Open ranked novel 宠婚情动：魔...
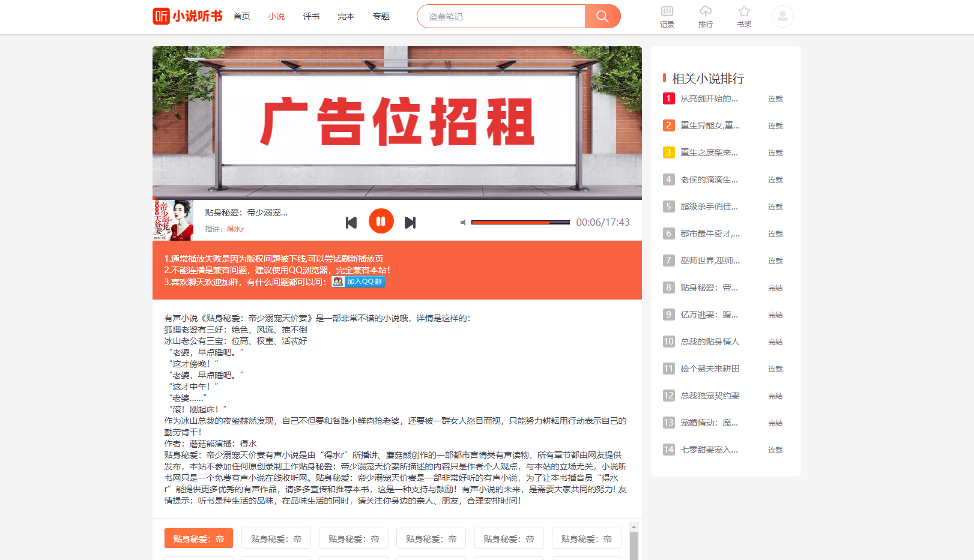 709,423
